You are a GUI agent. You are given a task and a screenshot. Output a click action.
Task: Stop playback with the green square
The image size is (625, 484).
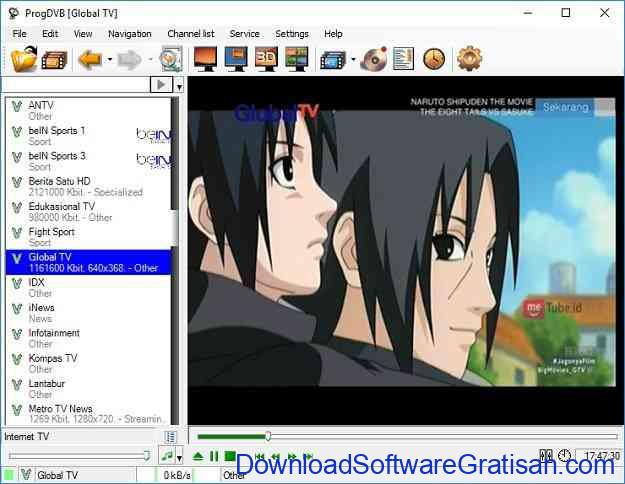(x=230, y=456)
